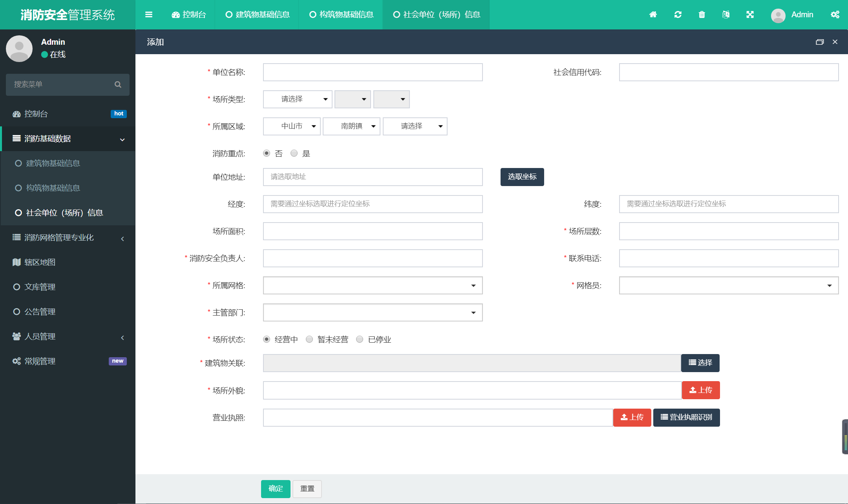Open the 网格员 dropdown
Viewport: 848px width, 504px height.
[x=729, y=285]
